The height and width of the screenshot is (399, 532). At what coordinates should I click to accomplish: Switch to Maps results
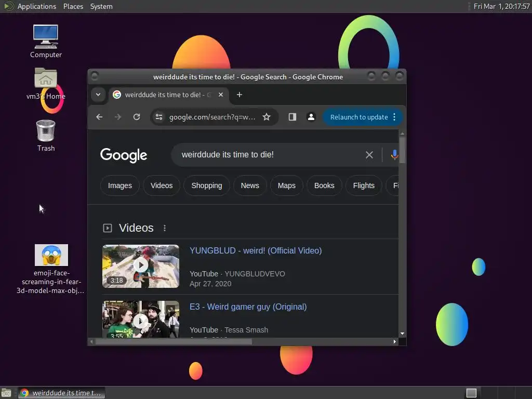pyautogui.click(x=287, y=185)
